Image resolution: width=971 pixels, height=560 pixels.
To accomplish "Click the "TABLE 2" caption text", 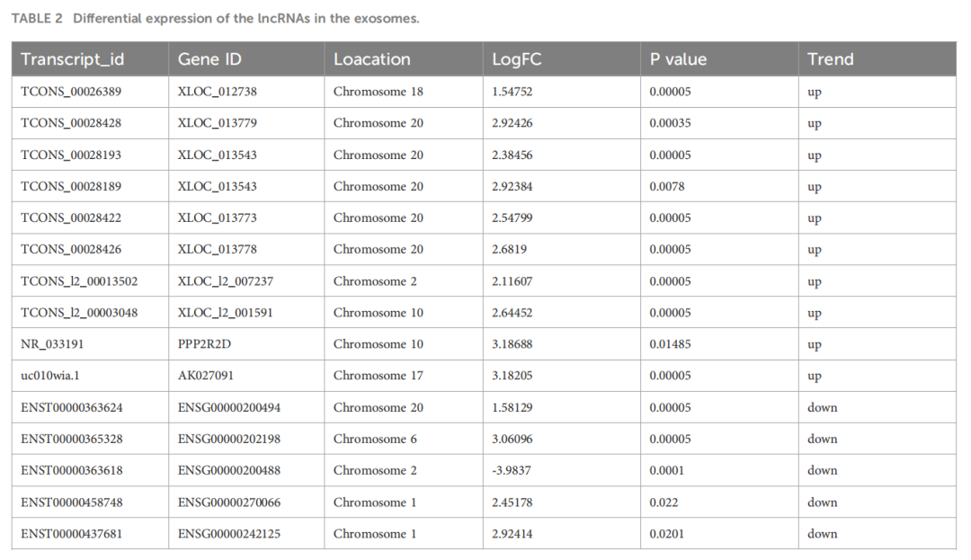I will pos(37,19).
